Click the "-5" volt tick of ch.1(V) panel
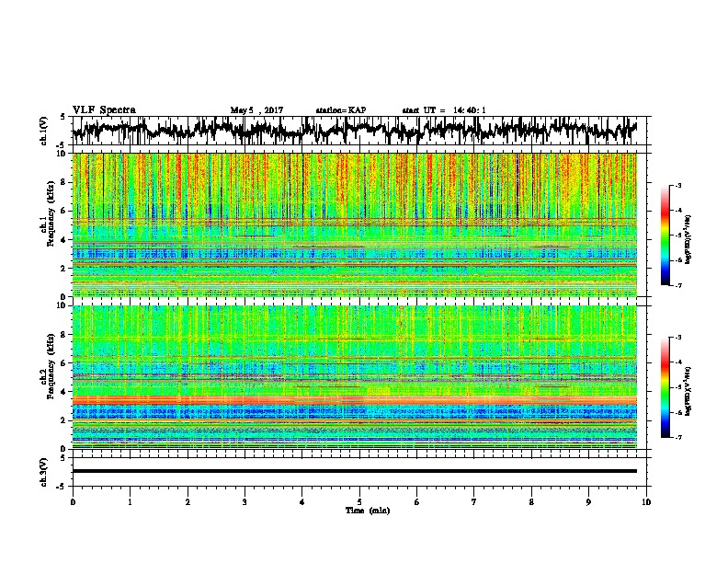 pyautogui.click(x=62, y=145)
